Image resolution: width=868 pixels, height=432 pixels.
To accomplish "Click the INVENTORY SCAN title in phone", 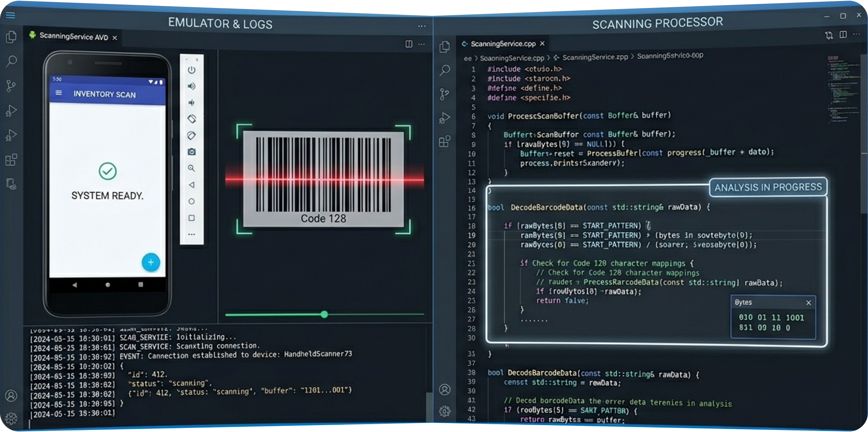I will (105, 94).
